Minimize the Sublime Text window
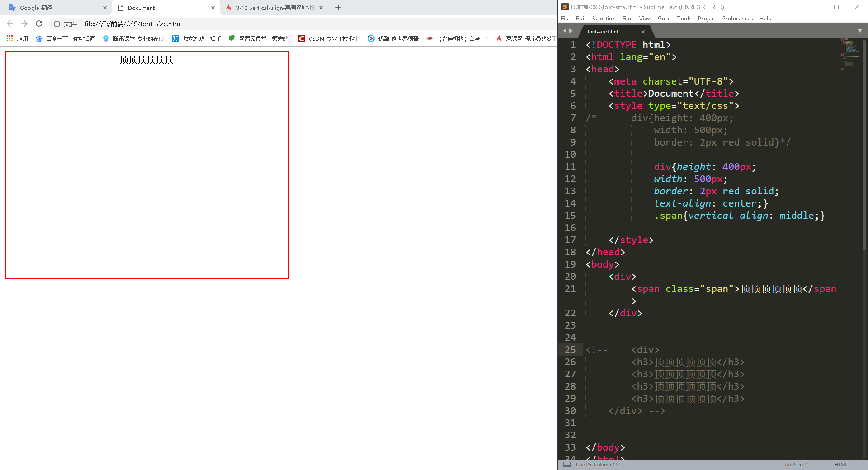Image resolution: width=868 pixels, height=470 pixels. pos(816,7)
